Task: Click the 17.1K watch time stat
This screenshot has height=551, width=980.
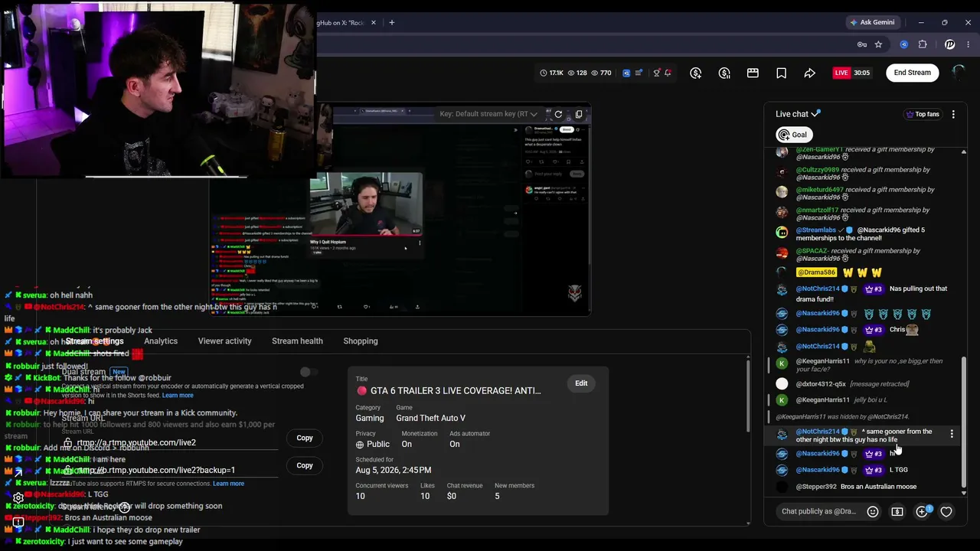Action: (x=551, y=73)
